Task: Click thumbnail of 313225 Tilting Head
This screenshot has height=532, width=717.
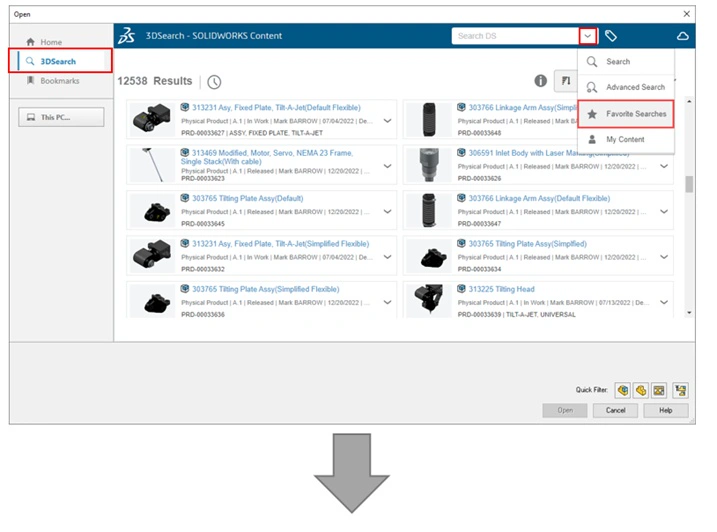Action: pyautogui.click(x=428, y=300)
